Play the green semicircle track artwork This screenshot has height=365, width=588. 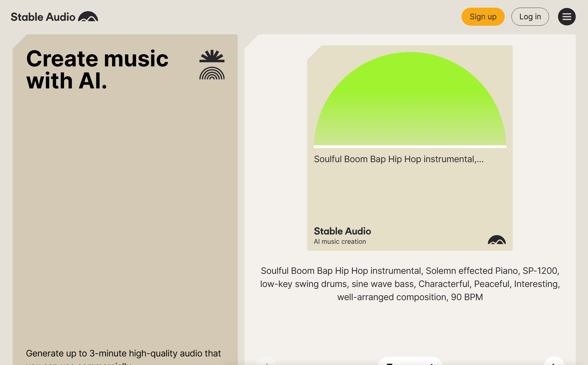(410, 101)
